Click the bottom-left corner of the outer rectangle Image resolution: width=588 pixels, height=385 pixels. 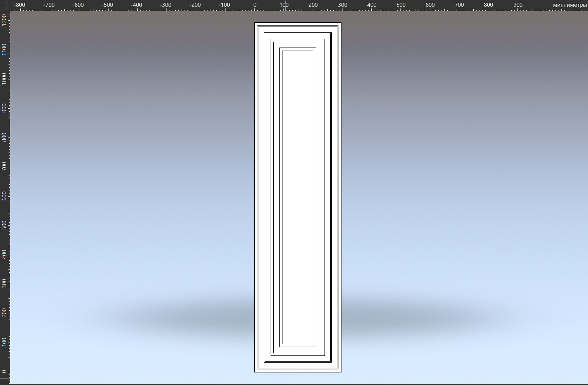click(255, 372)
